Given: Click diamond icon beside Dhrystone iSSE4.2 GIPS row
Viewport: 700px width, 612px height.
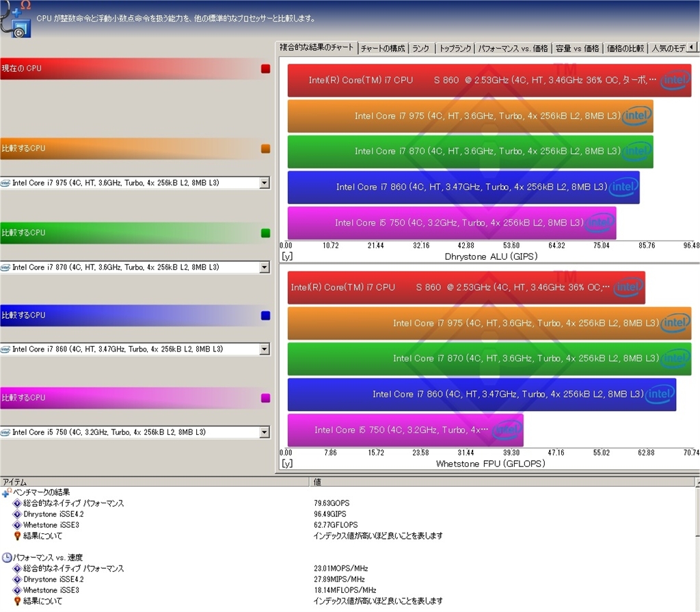Looking at the screenshot, I should click(17, 514).
